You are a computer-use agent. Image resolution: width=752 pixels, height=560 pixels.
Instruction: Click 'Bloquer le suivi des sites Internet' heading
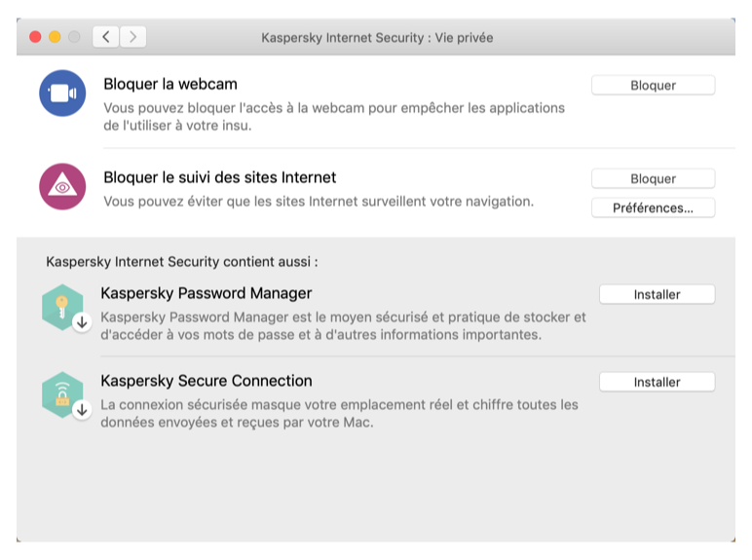(219, 177)
